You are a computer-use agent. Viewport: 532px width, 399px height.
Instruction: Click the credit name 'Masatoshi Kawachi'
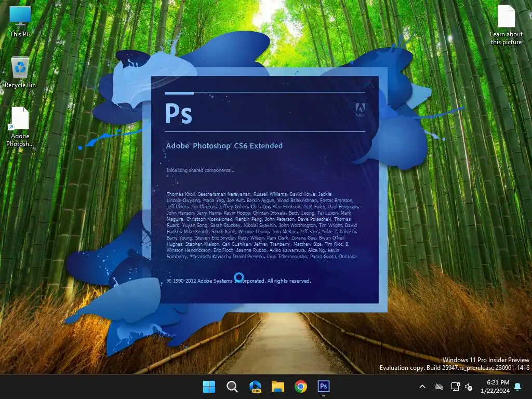tap(210, 257)
